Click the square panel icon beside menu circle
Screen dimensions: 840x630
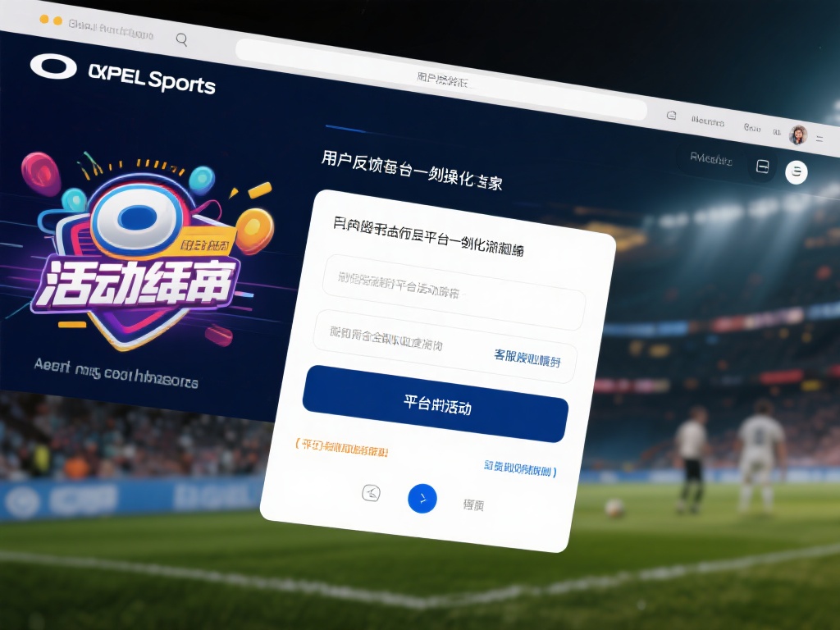click(762, 166)
